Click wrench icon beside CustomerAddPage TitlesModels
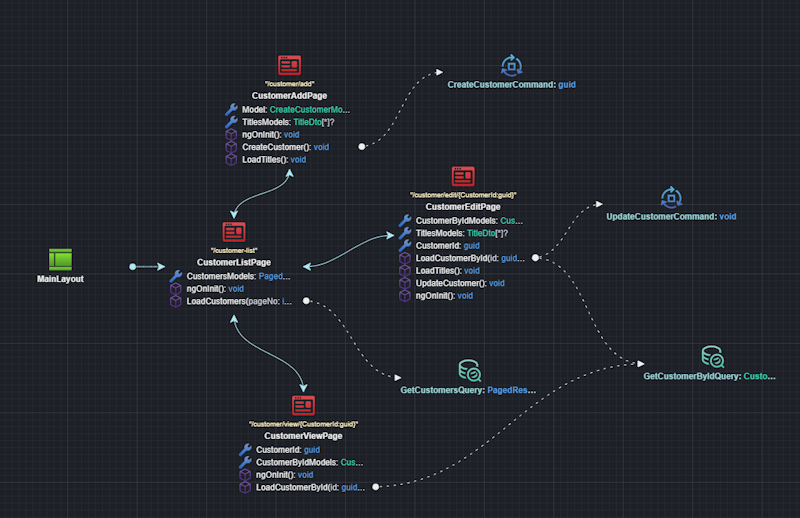 231,122
